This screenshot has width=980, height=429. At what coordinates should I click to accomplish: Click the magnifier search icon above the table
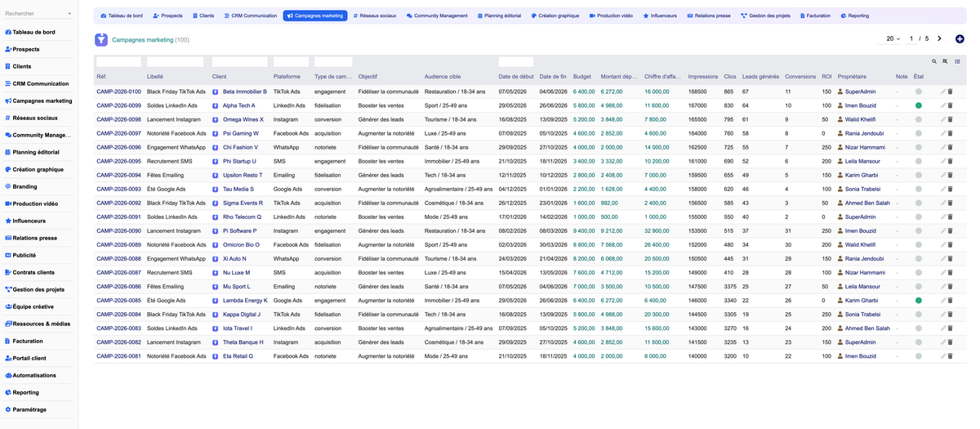(934, 61)
